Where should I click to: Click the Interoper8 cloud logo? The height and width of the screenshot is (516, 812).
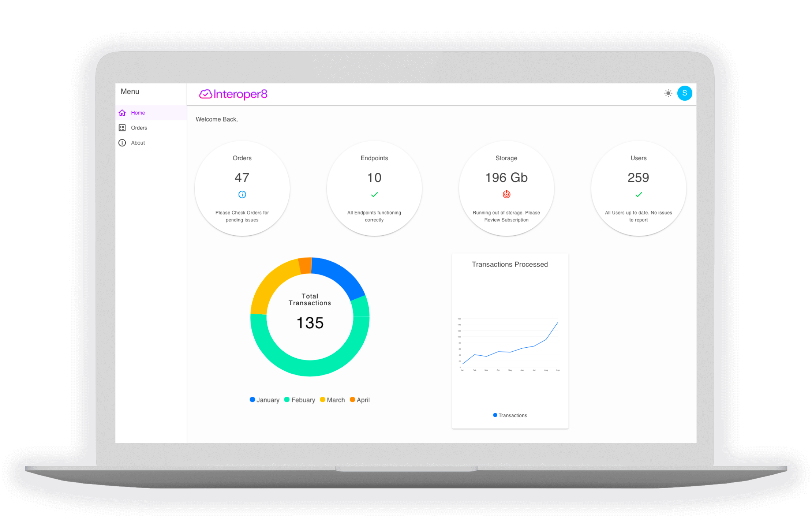(206, 94)
